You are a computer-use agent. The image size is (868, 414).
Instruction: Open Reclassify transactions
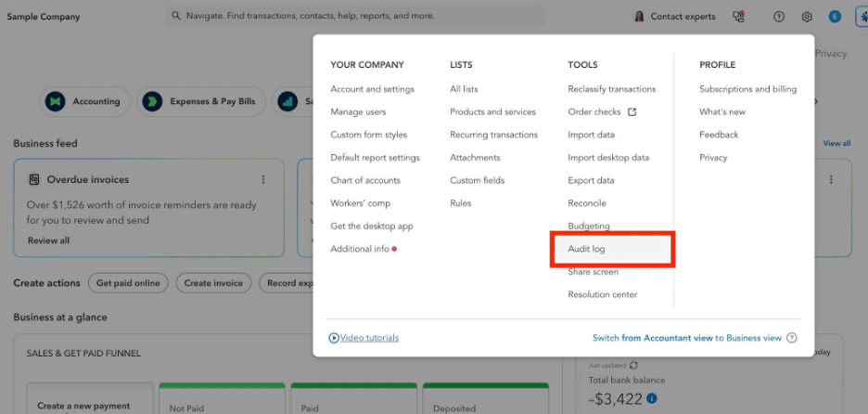[x=612, y=89]
